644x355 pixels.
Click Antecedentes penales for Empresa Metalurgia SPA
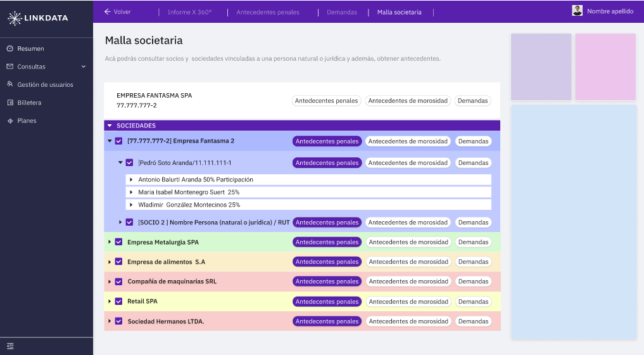click(327, 242)
